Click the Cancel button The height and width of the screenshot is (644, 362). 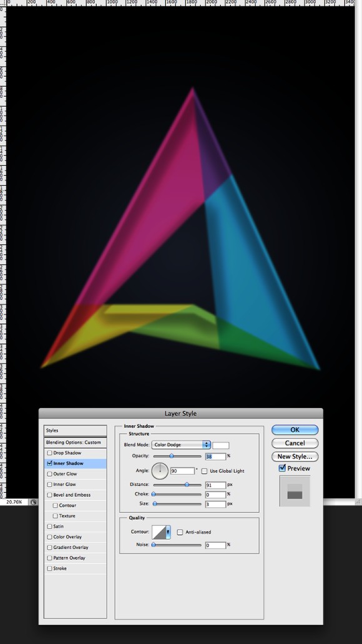295,443
